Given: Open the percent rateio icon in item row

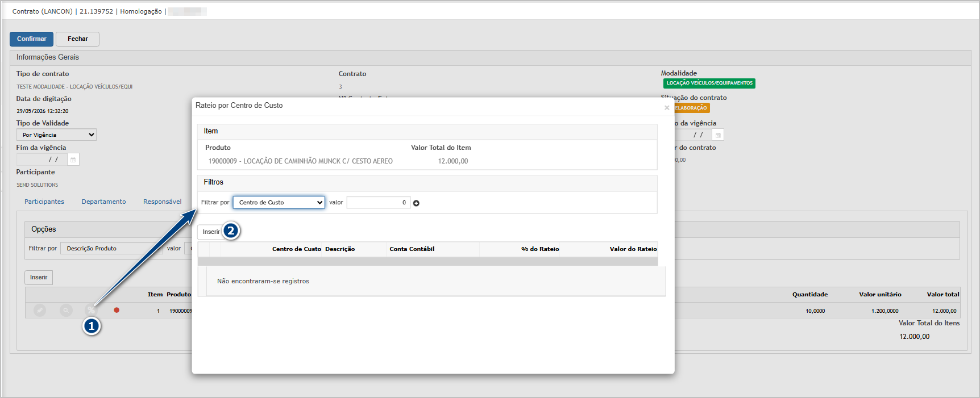Looking at the screenshot, I should 91,310.
